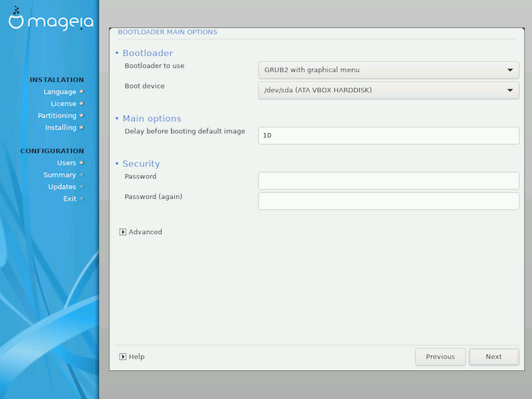Click the Mageia logo
Screen dimensions: 532x399
point(51,19)
